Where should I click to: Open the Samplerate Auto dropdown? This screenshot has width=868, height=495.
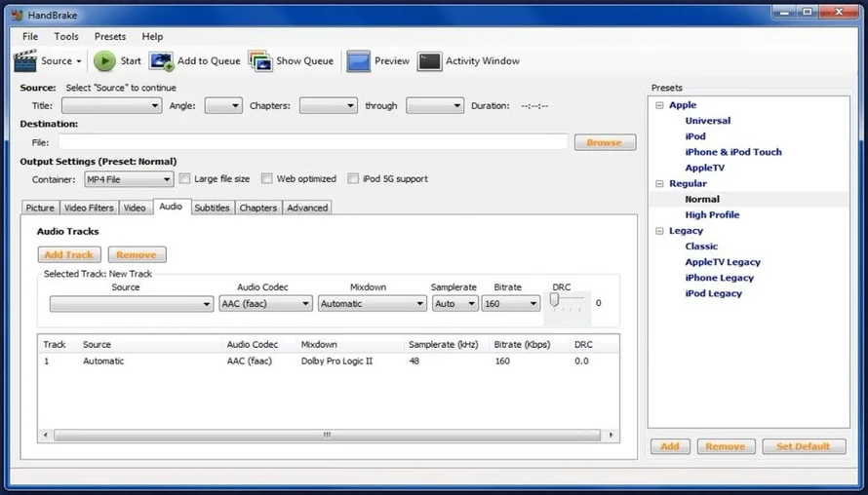455,304
